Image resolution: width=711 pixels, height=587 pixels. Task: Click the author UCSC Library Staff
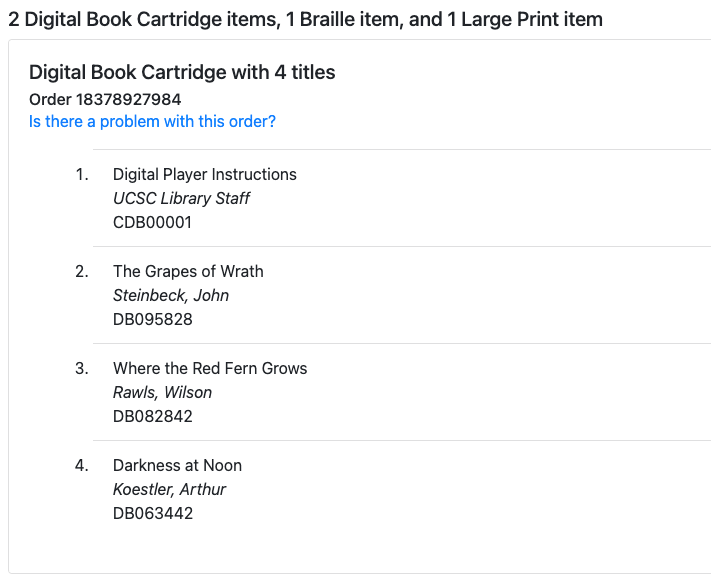coord(181,198)
